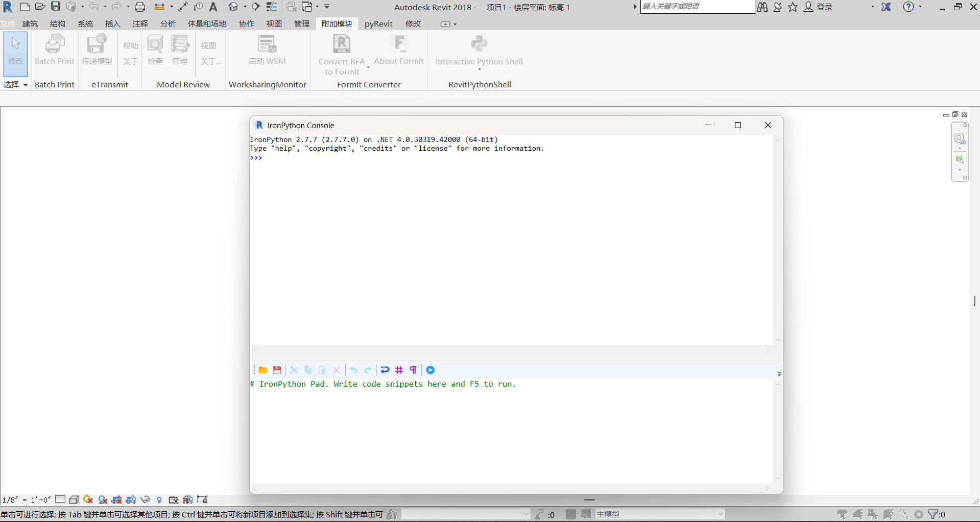Screen dimensions: 980x522
Task: Click the Print icon in Quick Access toolbar
Action: pyautogui.click(x=140, y=7)
